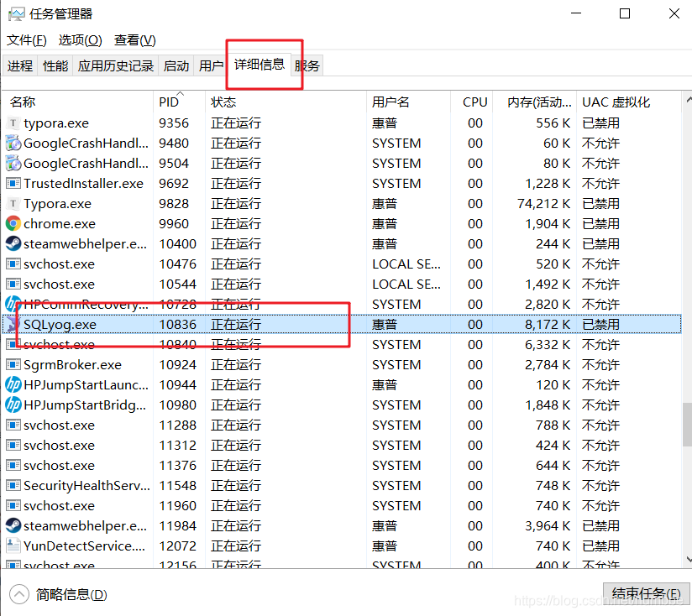The width and height of the screenshot is (692, 616).
Task: Click the svchost.exe icon at PID 11312
Action: [x=13, y=446]
